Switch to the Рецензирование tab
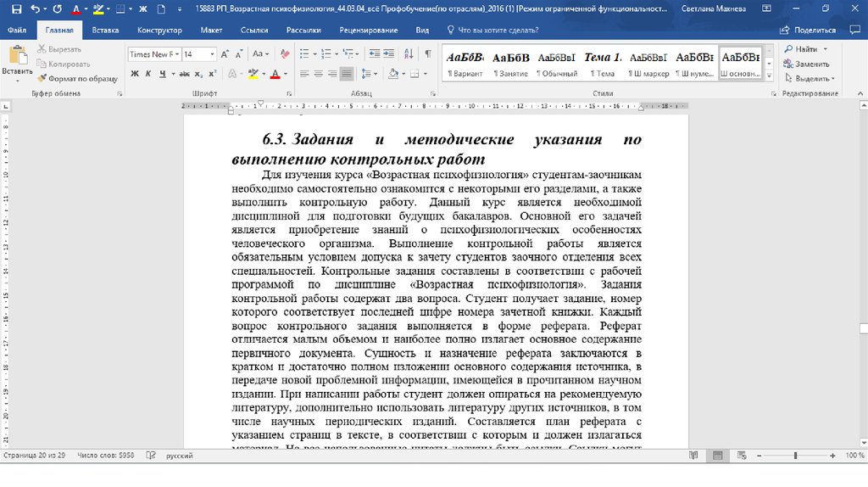Screen dimensions: 868x487 tap(368, 30)
